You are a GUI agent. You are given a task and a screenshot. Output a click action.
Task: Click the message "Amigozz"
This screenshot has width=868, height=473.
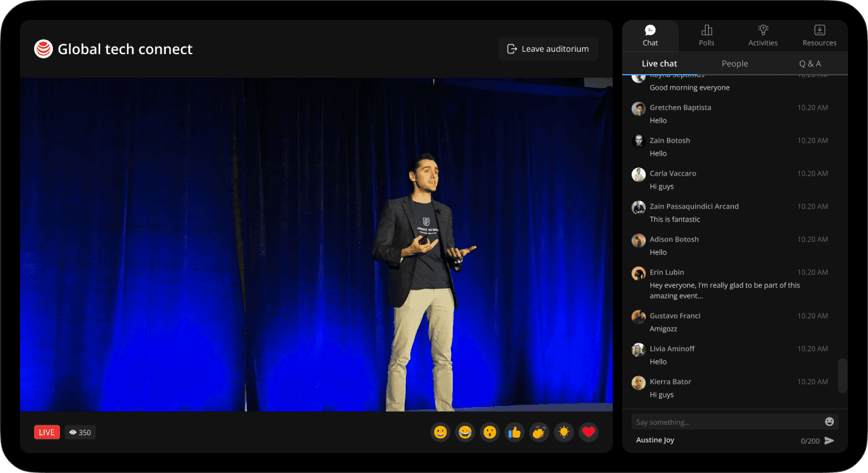[663, 329]
